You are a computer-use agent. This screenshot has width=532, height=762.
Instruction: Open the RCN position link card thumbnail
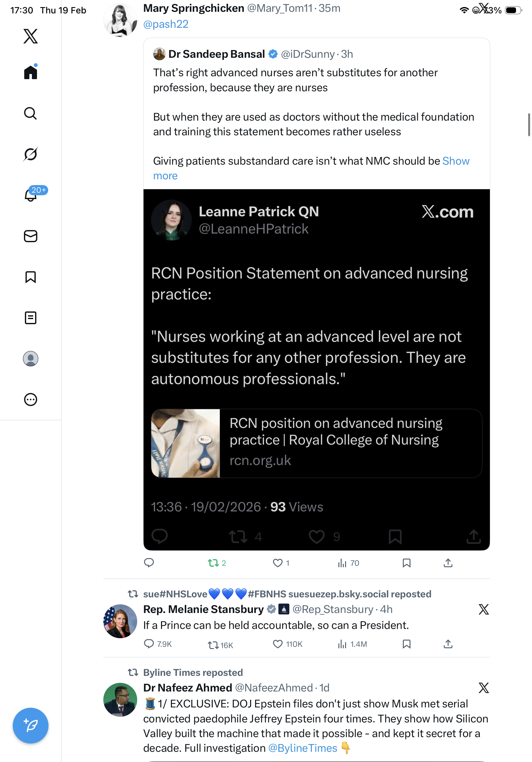pos(185,443)
